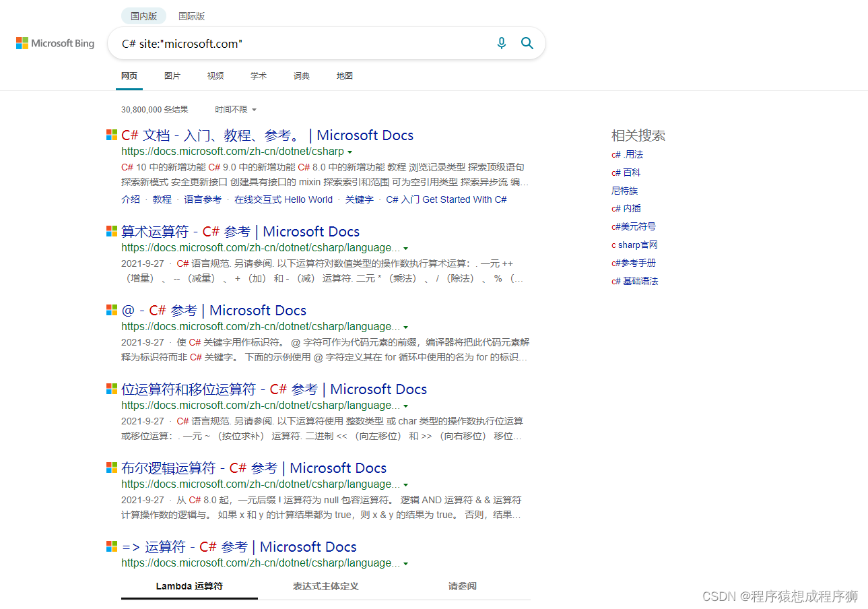Click related search c# 百科
The height and width of the screenshot is (609, 868).
626,172
